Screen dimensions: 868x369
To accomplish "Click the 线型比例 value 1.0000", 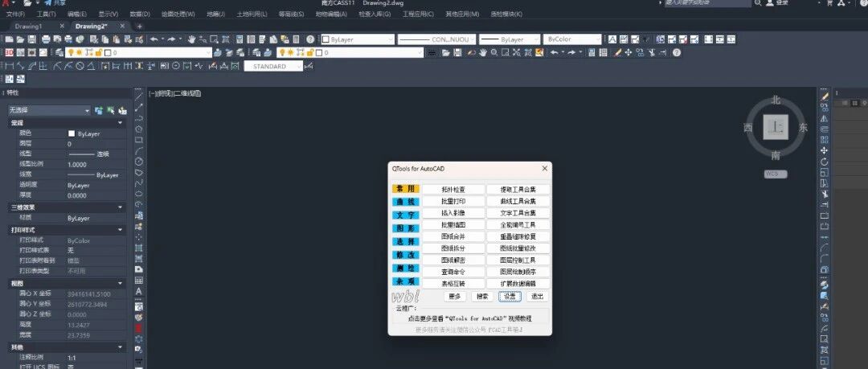I will pyautogui.click(x=77, y=165).
